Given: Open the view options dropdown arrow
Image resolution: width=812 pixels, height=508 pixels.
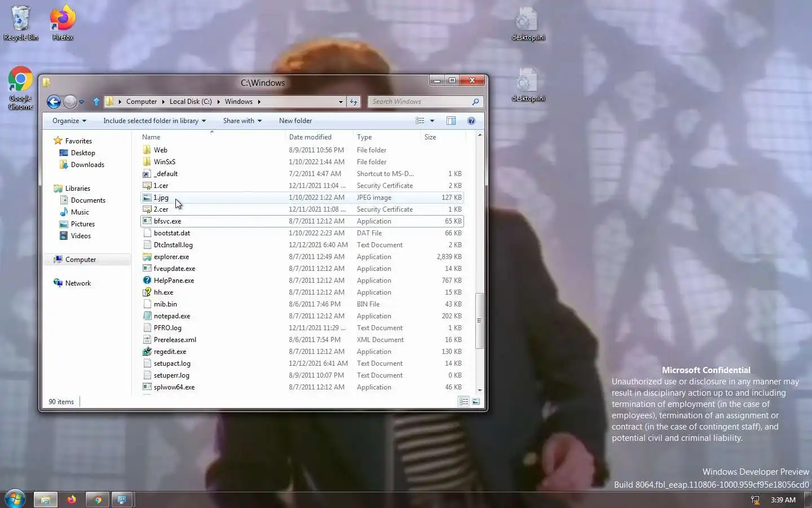Looking at the screenshot, I should 432,121.
